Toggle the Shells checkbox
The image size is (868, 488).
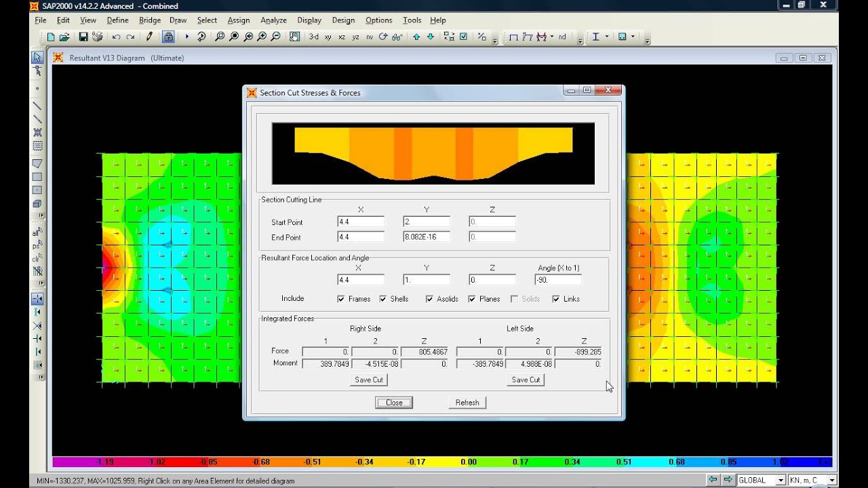point(383,299)
